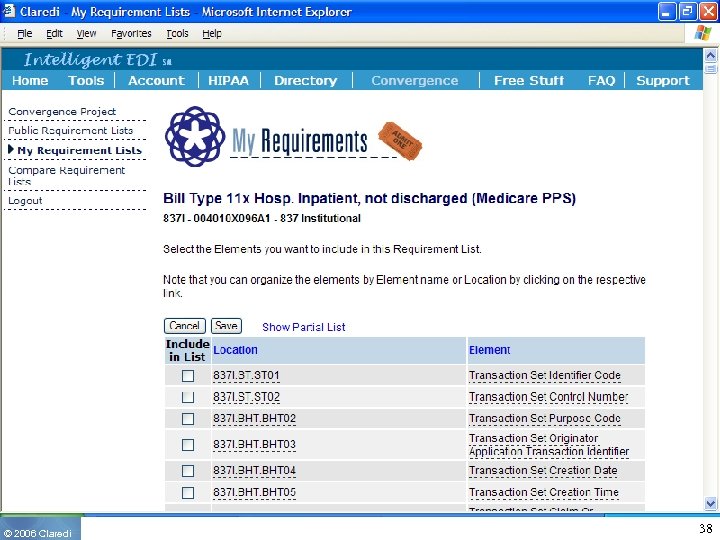The image size is (720, 540).
Task: Click the 837I - 004010X096A1 subtitle text
Action: pyautogui.click(x=262, y=219)
